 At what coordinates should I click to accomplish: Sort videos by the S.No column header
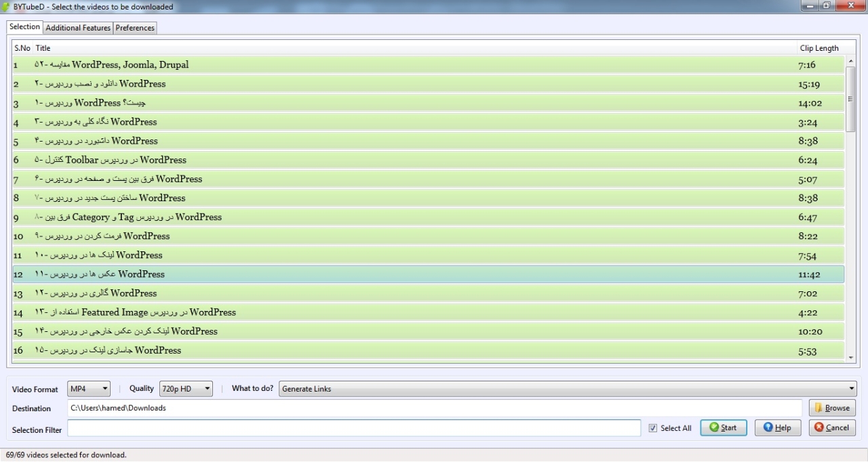click(x=22, y=48)
